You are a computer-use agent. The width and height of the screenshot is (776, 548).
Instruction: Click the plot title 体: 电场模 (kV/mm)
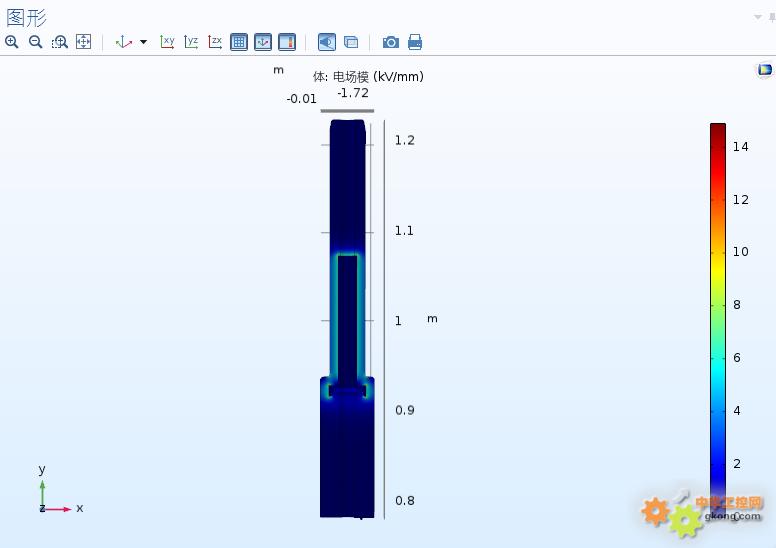368,77
